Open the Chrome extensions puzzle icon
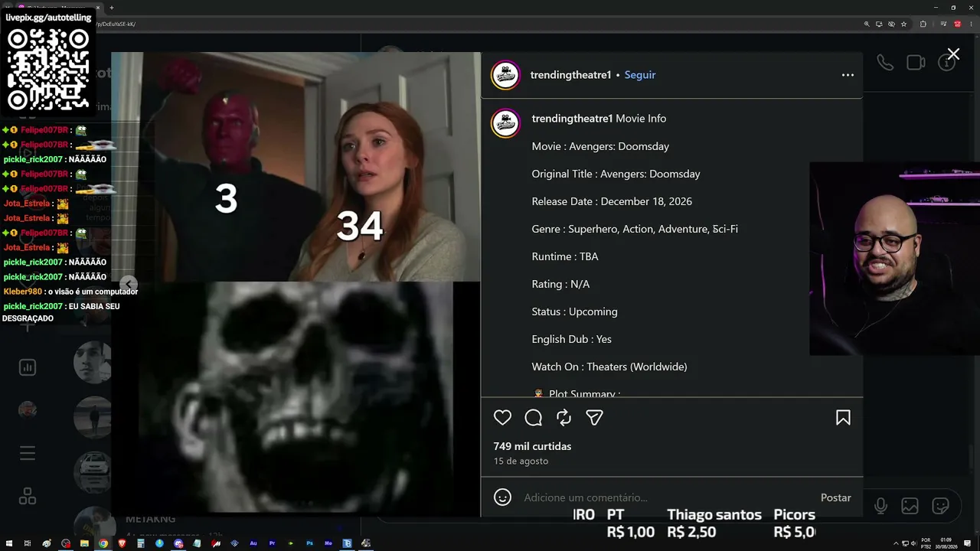980x551 pixels. (923, 24)
